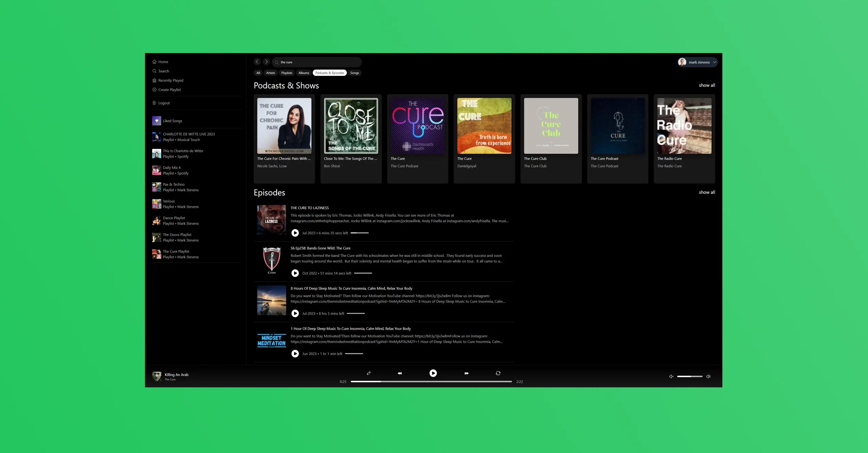Click the magnifier icon in the search field
Image resolution: width=868 pixels, height=453 pixels.
(277, 62)
